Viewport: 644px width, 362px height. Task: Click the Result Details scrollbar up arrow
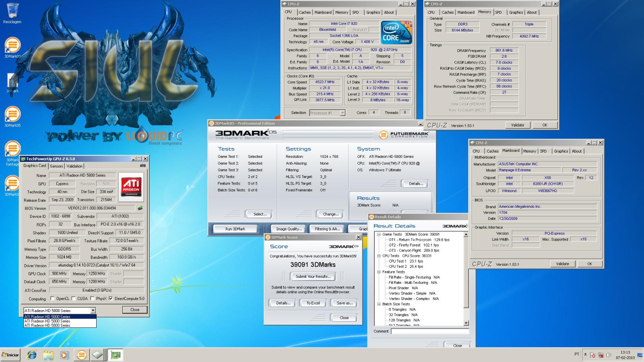tap(466, 234)
